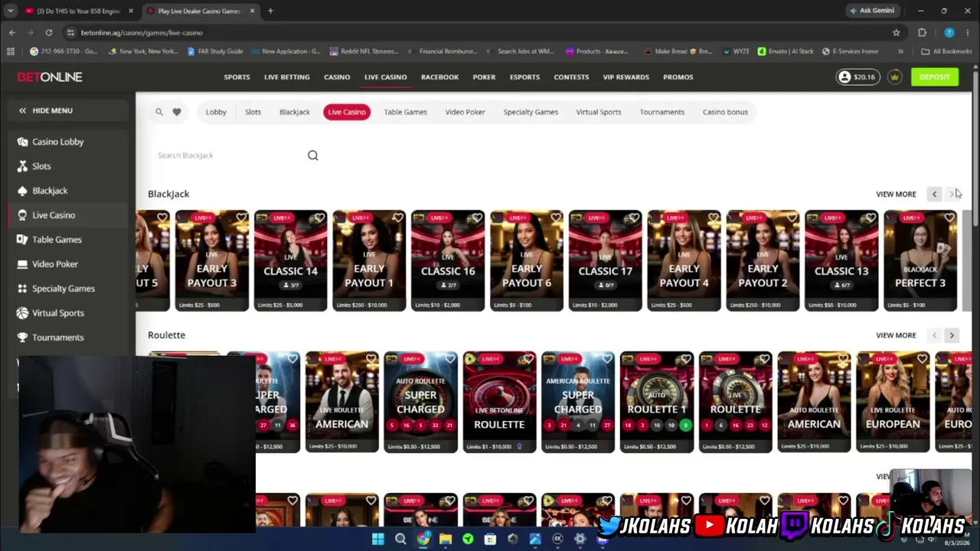Click the Tournaments trophy sidebar icon

(x=22, y=337)
